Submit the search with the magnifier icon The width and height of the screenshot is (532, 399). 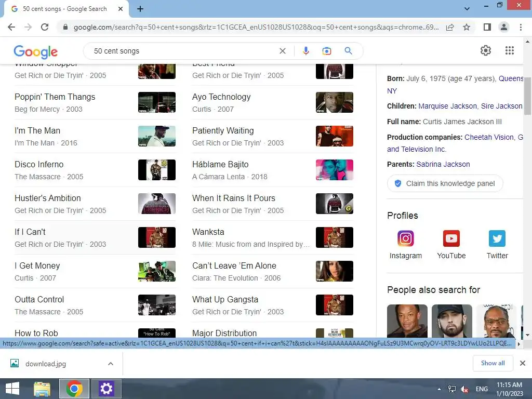pyautogui.click(x=348, y=51)
